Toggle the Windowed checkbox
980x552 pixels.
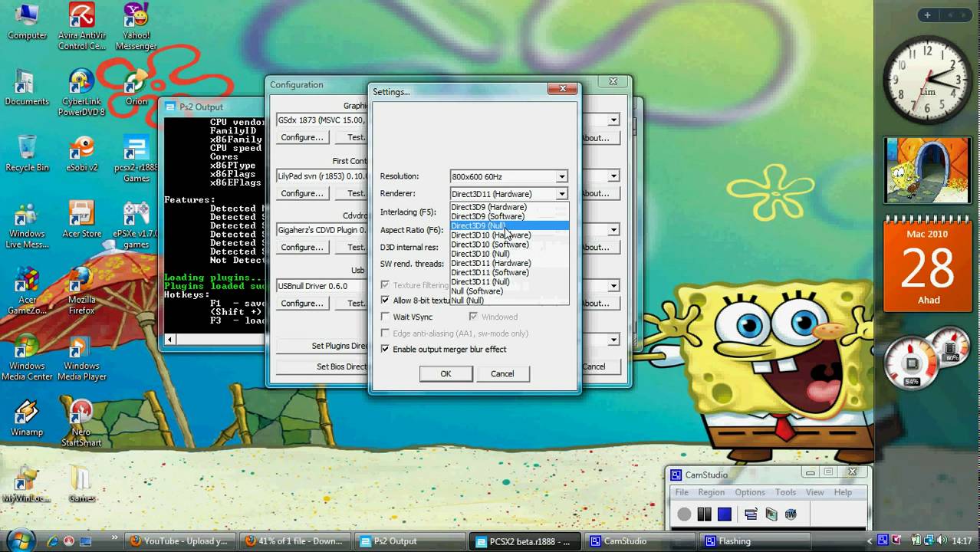point(473,317)
